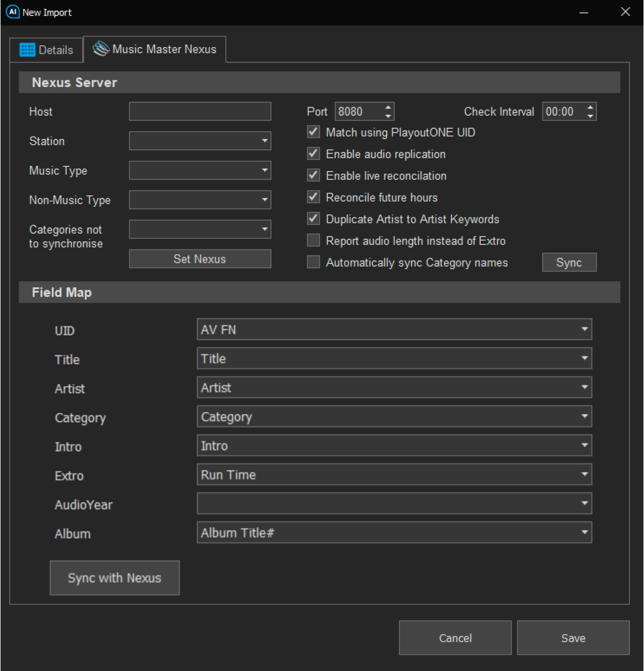Enable Automatically sync Category names
The height and width of the screenshot is (671, 644).
(313, 262)
